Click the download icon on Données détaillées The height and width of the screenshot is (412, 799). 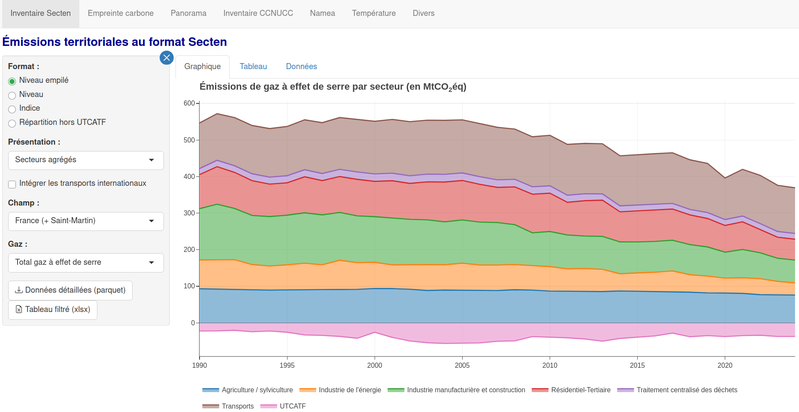18,290
